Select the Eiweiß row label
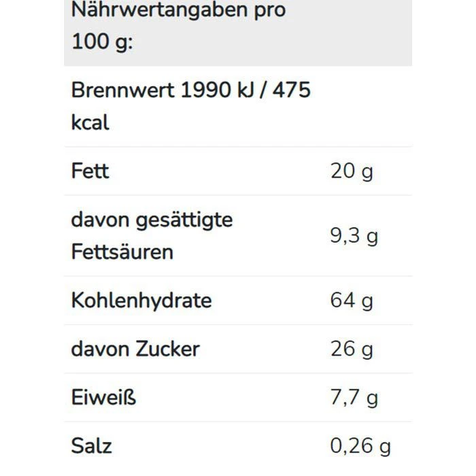Screen dimensions: 476x476 pyautogui.click(x=103, y=397)
